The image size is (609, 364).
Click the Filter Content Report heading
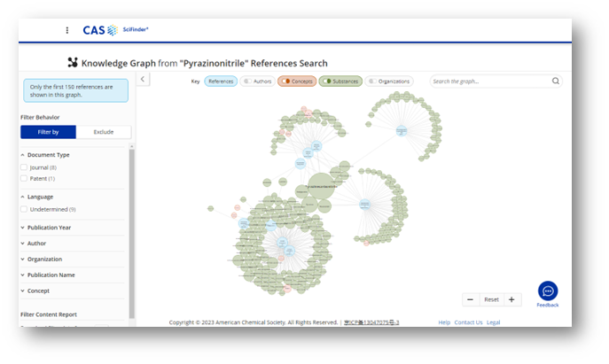coord(49,314)
